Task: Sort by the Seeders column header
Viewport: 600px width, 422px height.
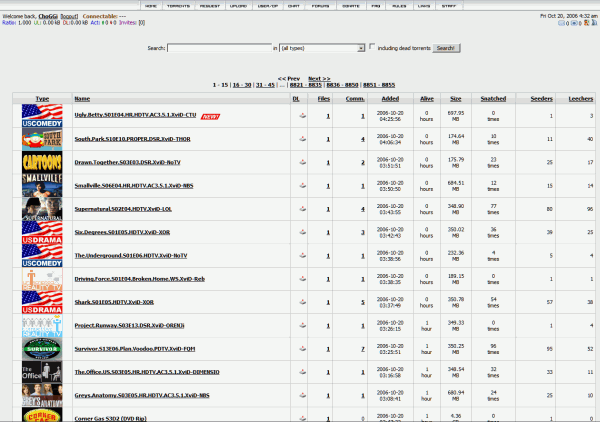Action: coord(541,99)
